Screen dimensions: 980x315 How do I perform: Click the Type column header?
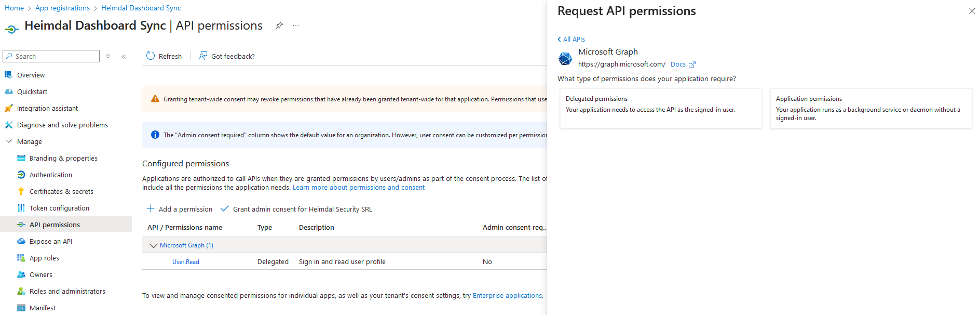click(x=265, y=227)
